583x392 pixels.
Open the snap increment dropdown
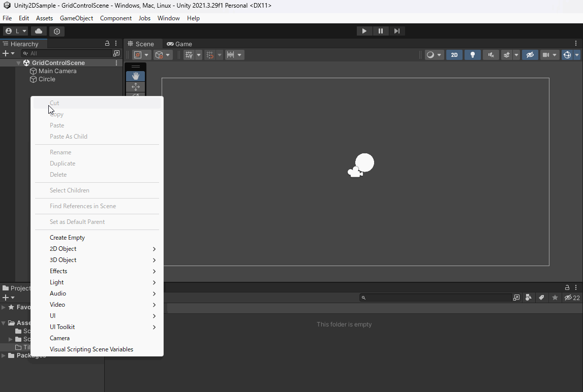click(x=234, y=55)
